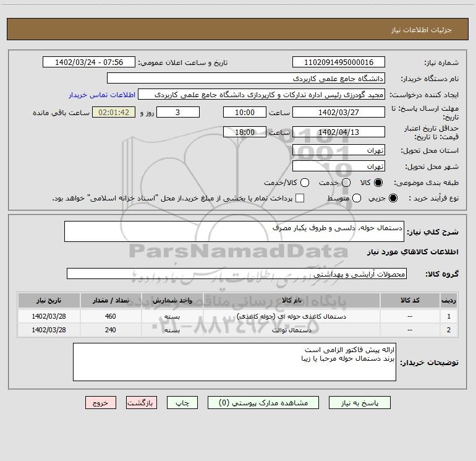
Task: Click unit cell بسته in row 2
Action: pos(172,330)
